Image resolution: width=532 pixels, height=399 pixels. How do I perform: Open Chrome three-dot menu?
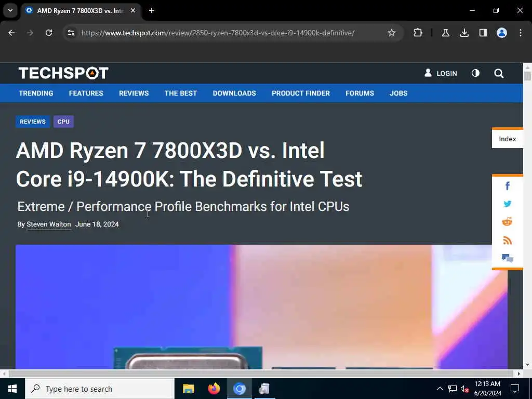(x=521, y=33)
